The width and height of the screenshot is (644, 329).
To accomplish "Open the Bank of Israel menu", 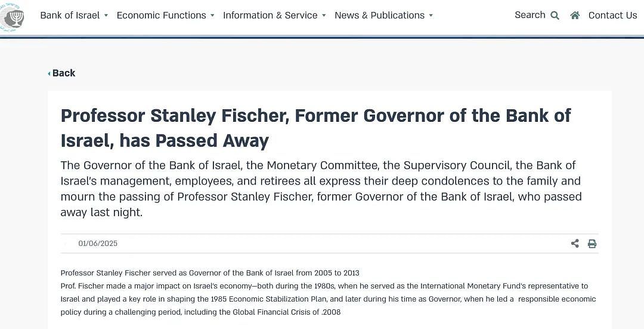I will pos(70,15).
